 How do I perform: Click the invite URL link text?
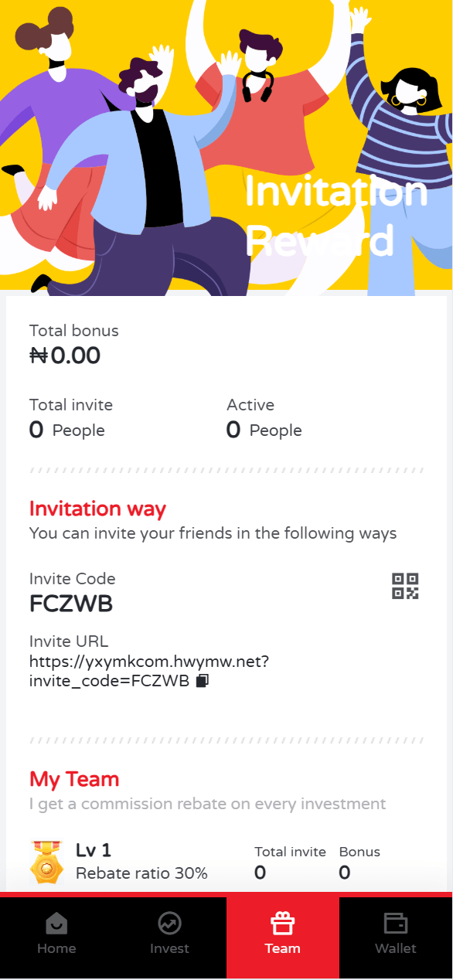click(x=149, y=672)
